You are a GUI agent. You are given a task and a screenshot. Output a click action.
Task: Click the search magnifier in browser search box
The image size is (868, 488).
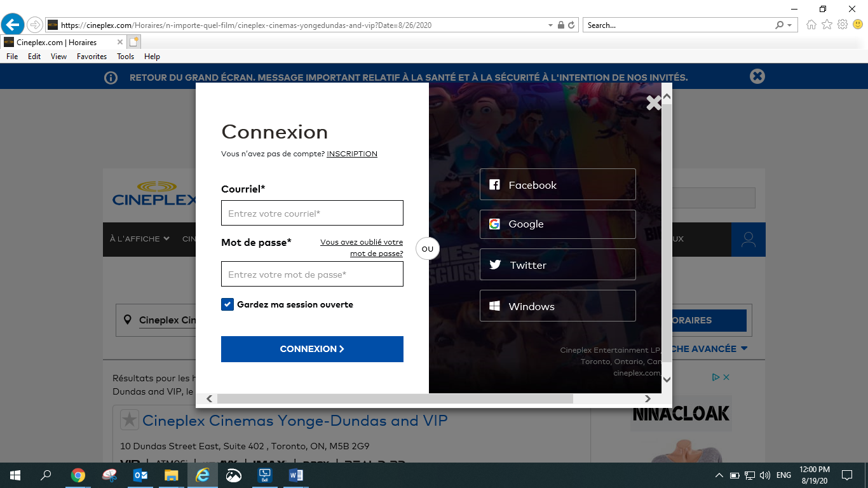tap(780, 25)
